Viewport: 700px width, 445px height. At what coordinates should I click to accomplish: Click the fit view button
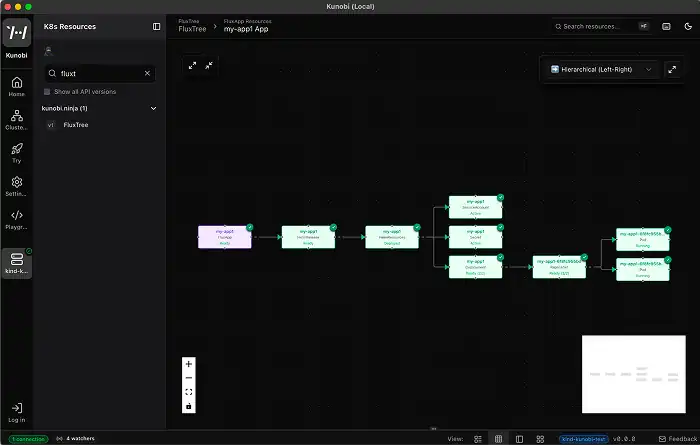tap(188, 391)
